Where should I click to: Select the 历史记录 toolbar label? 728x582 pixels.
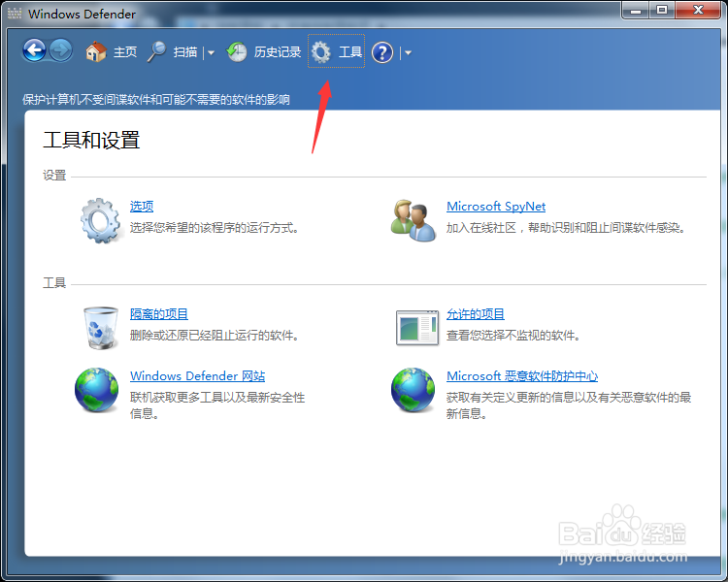[278, 52]
